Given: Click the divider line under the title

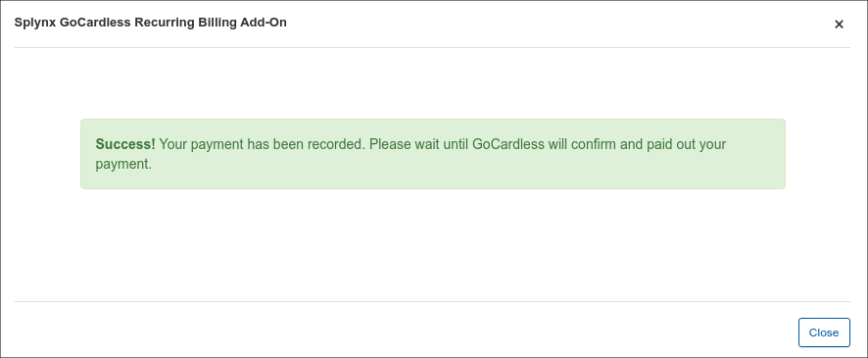Looking at the screenshot, I should click(432, 48).
